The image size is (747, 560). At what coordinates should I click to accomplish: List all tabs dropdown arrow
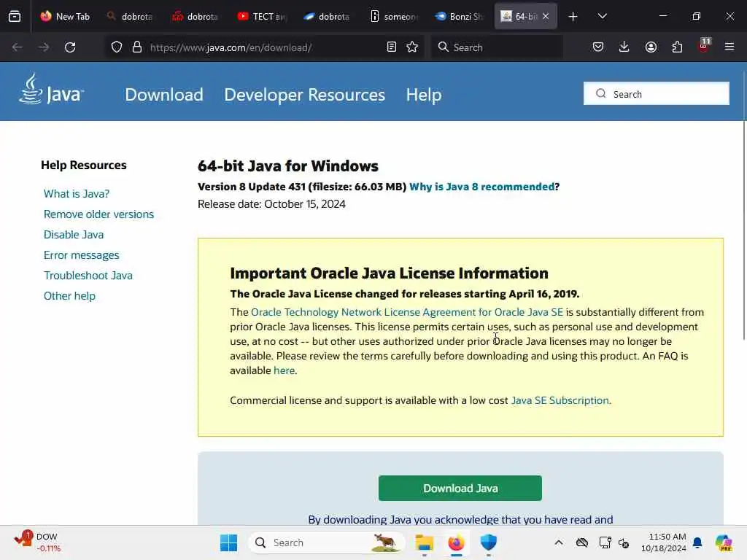[x=602, y=17]
